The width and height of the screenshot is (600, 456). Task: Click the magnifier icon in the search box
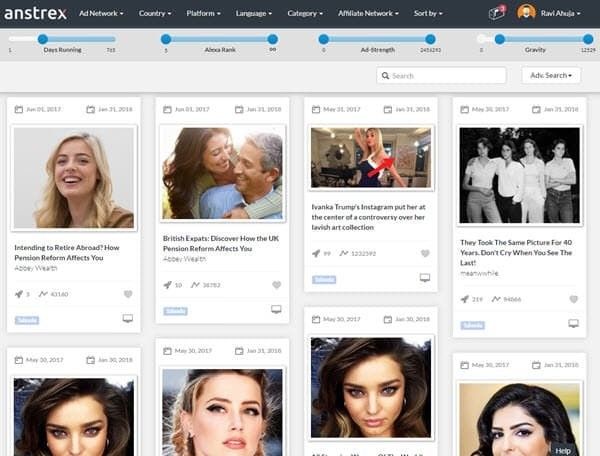click(x=386, y=76)
